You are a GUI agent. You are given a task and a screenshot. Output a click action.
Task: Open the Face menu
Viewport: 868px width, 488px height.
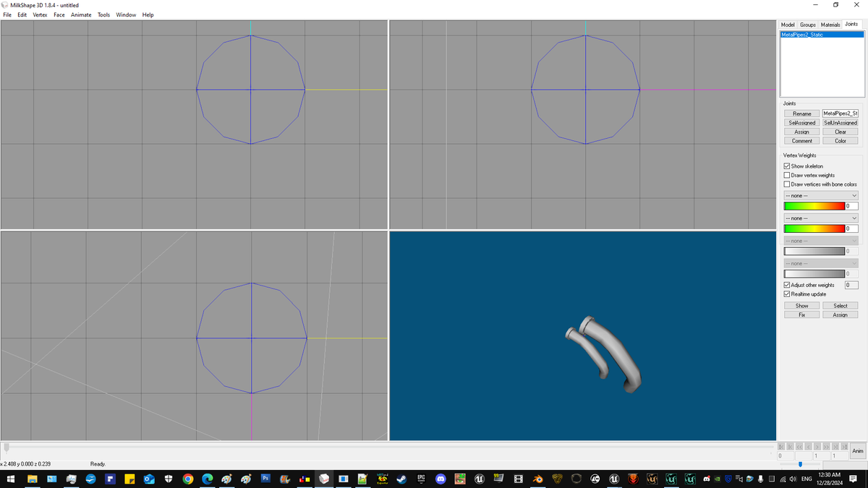tap(59, 14)
